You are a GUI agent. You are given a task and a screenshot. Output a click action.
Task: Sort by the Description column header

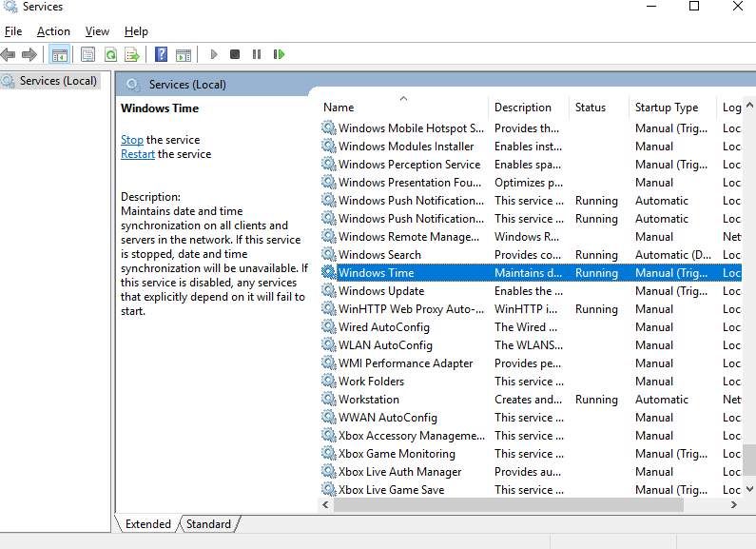pyautogui.click(x=529, y=108)
